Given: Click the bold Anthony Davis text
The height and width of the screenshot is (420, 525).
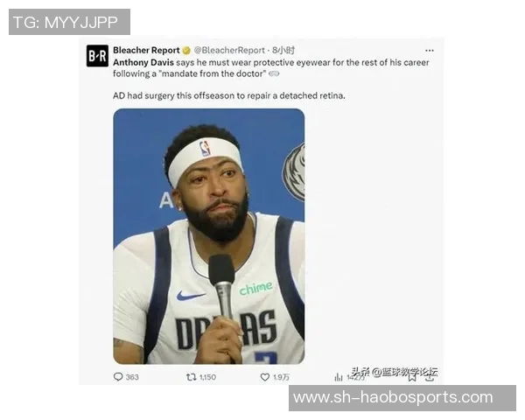Looking at the screenshot, I should [x=143, y=63].
